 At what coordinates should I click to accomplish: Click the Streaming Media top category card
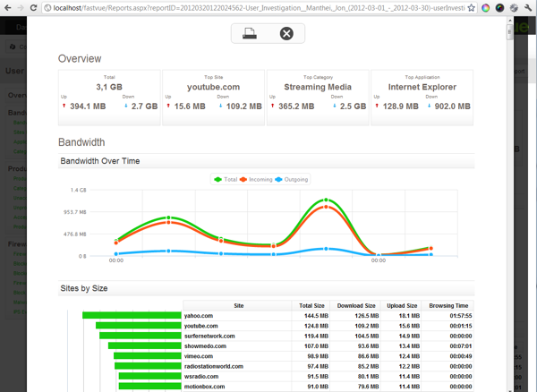pos(318,98)
